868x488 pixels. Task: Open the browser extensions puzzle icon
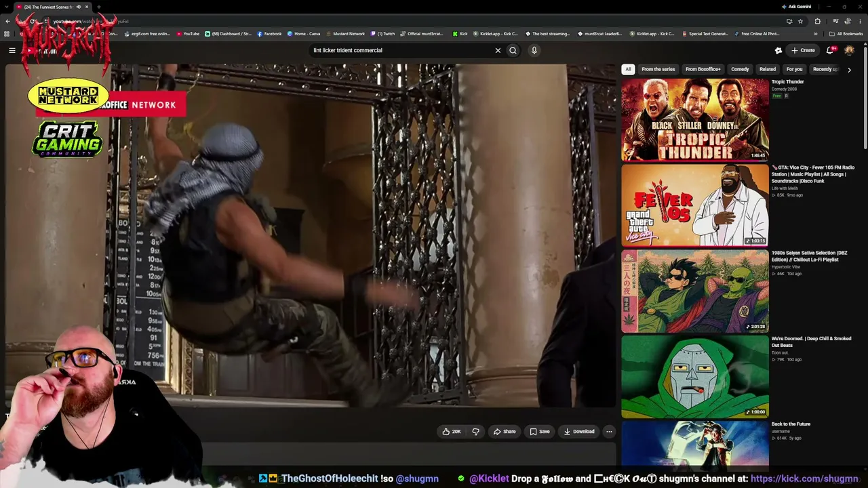[x=818, y=21]
